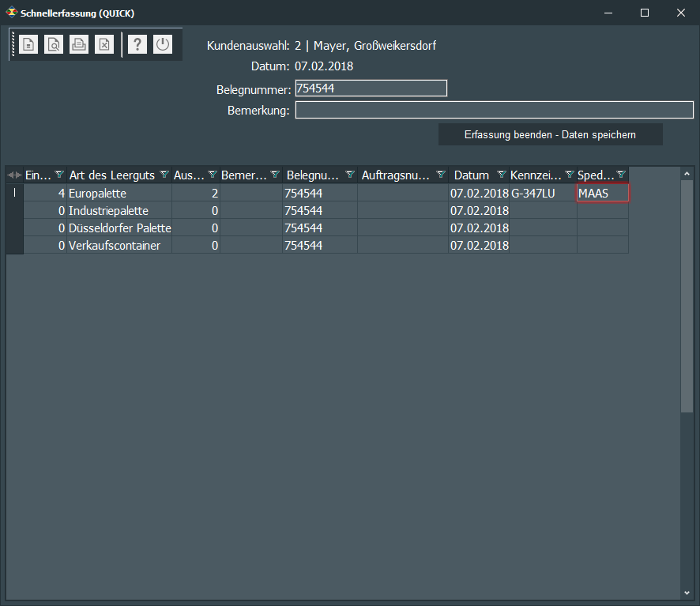Screen dimensions: 700x606
Task: Click Erfassung beenden - Daten speichern button
Action: pyautogui.click(x=550, y=135)
